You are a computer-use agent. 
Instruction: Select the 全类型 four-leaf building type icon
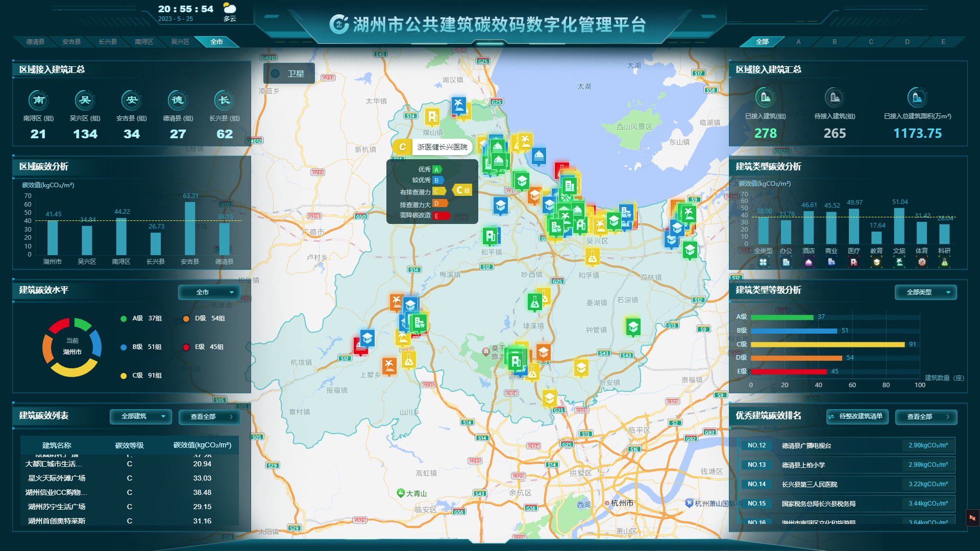click(763, 262)
